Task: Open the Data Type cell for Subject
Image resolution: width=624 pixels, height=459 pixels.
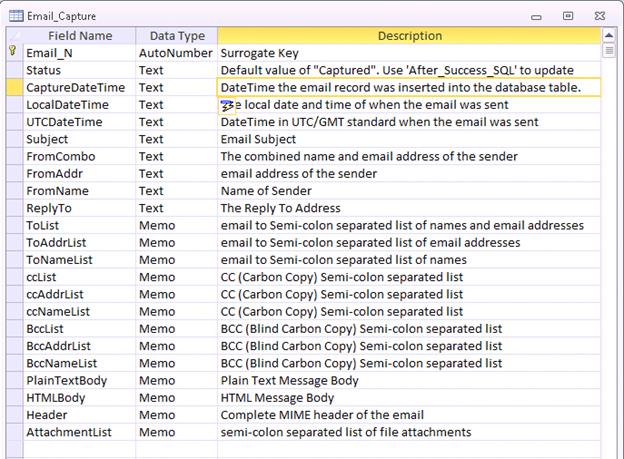Action: 175,139
